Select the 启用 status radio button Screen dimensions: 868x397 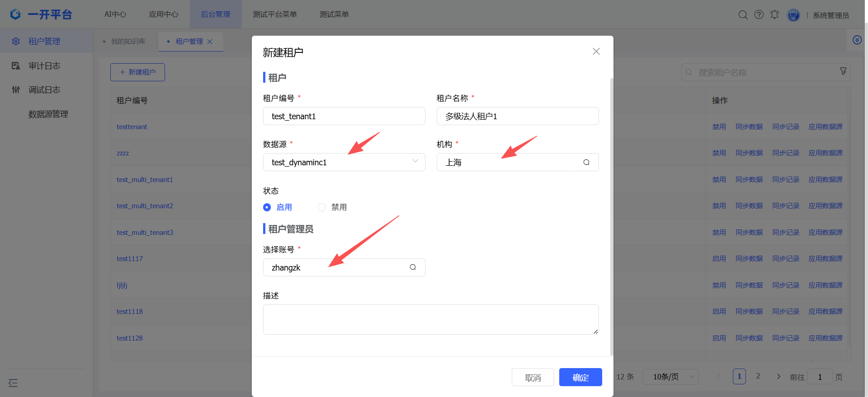(267, 207)
